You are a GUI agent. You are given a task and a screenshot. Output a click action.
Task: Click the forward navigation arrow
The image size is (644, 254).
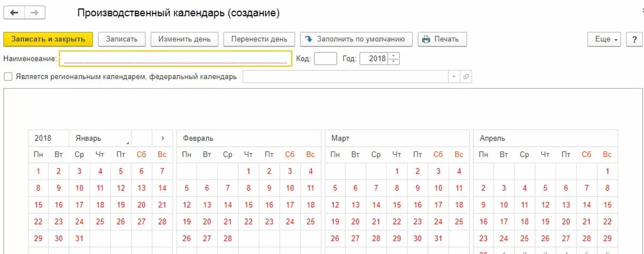[x=34, y=12]
